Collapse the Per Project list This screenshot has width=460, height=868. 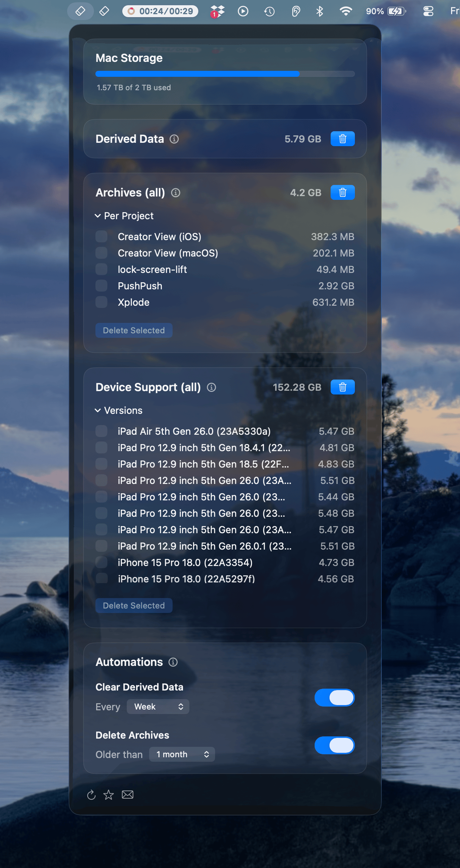click(98, 216)
